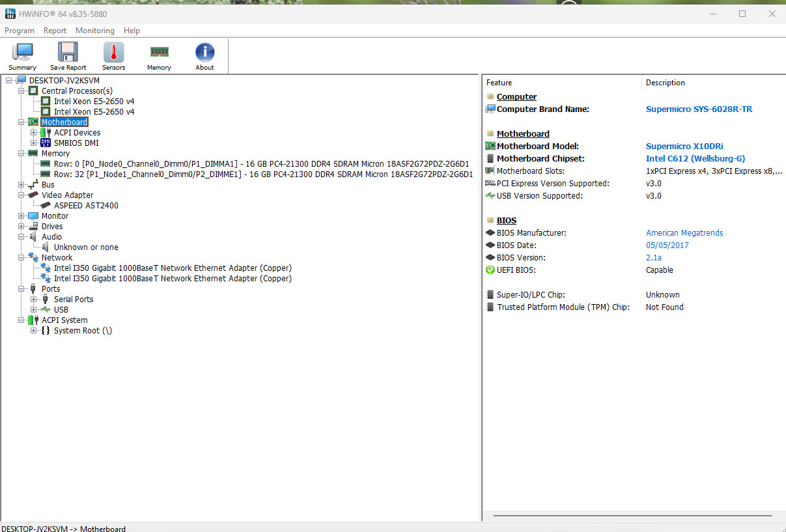Screen dimensions: 786x532
Task: Select the Ports tree node
Action: tap(51, 289)
